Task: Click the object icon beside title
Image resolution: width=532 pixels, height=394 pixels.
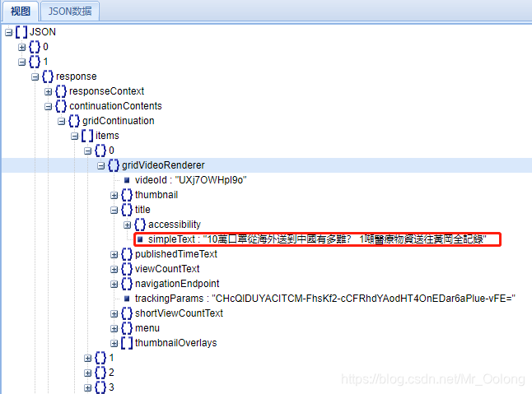Action: tap(127, 210)
